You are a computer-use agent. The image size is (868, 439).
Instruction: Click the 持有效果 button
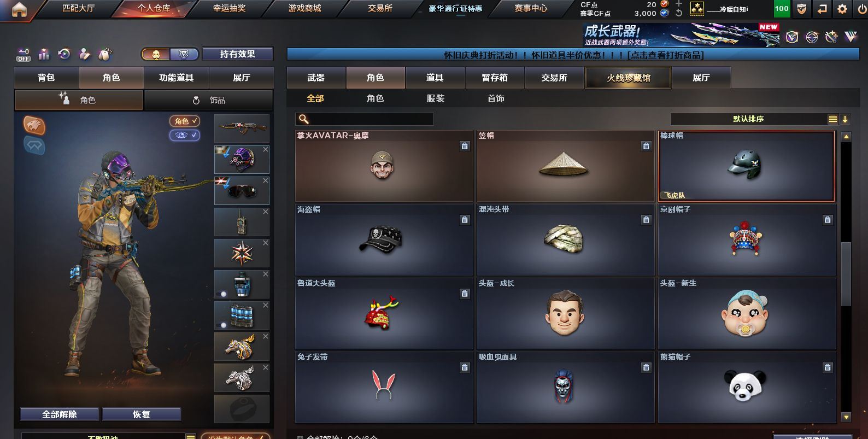pos(237,54)
